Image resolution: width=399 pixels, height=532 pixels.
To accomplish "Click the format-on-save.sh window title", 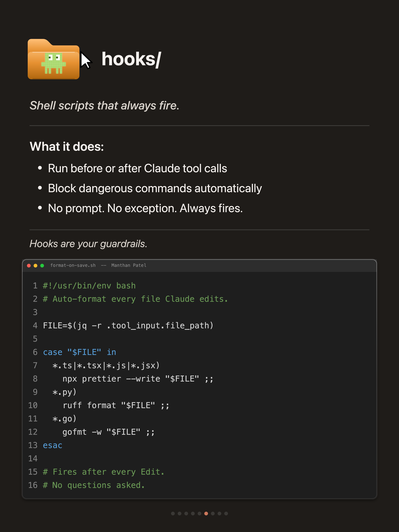I will tap(73, 265).
